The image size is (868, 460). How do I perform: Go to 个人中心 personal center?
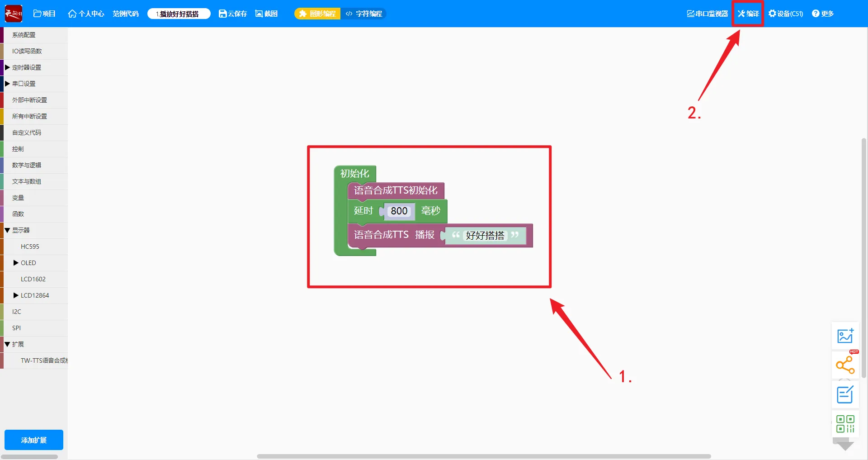pyautogui.click(x=86, y=14)
